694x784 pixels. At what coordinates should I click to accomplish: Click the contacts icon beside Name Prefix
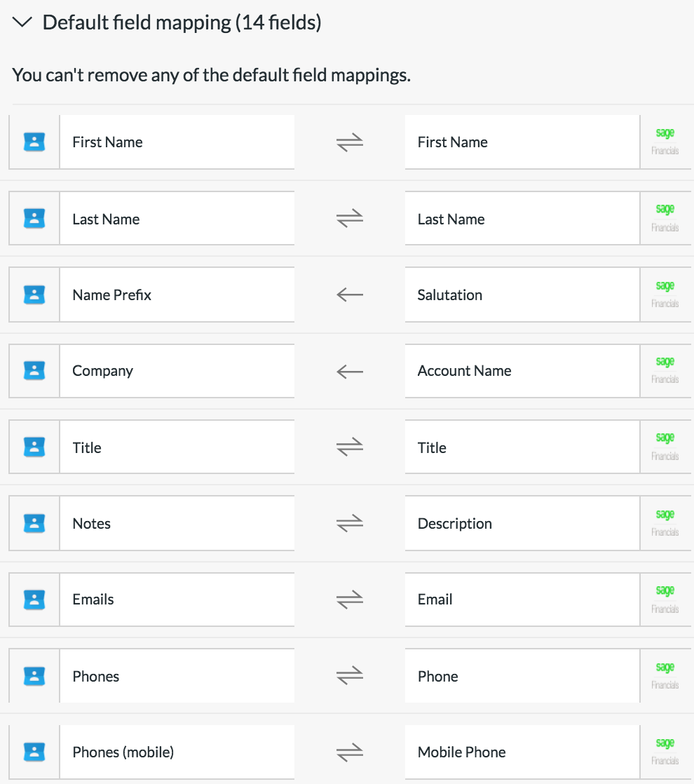click(x=34, y=295)
